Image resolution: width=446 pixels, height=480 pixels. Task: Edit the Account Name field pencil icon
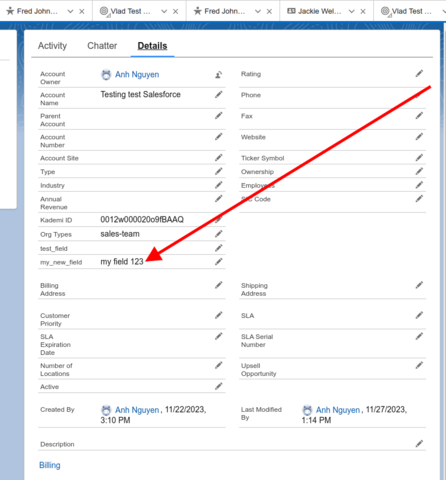[218, 95]
